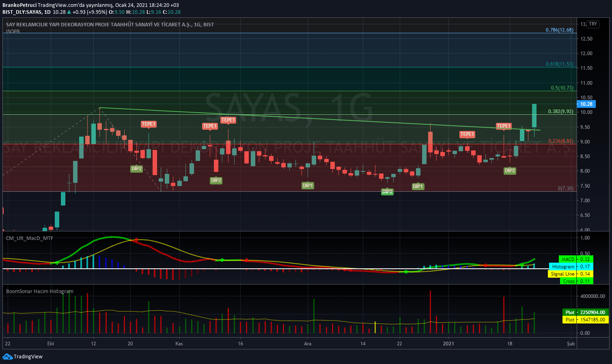
Task: Click the 0(7.30) Fibonacci level label
Action: click(x=566, y=188)
